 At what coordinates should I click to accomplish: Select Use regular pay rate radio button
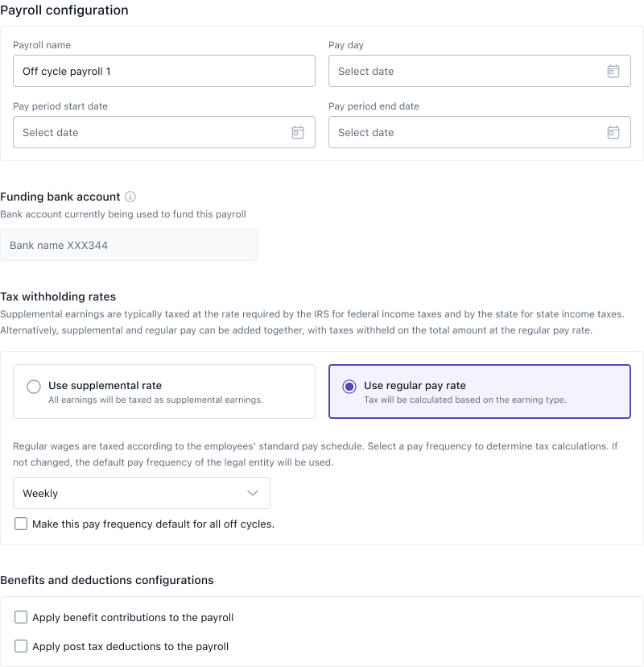tap(349, 387)
